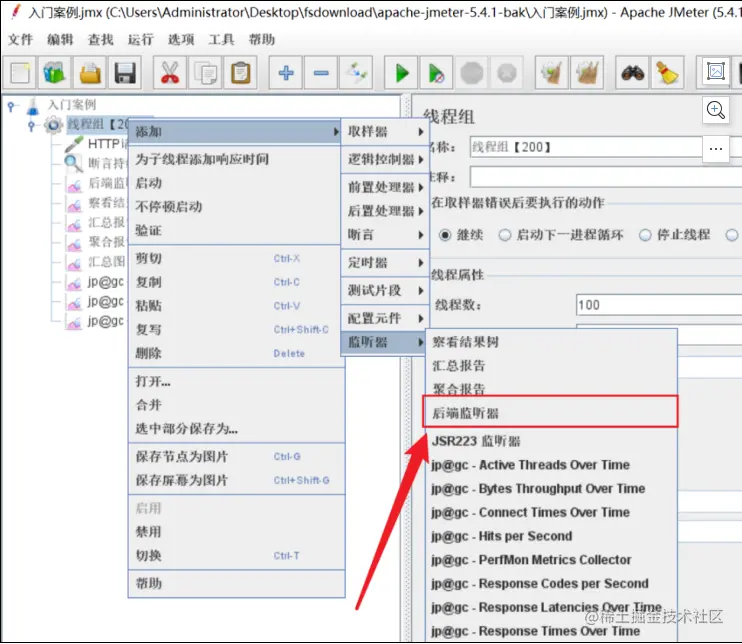Open the 选项 menu

[181, 39]
